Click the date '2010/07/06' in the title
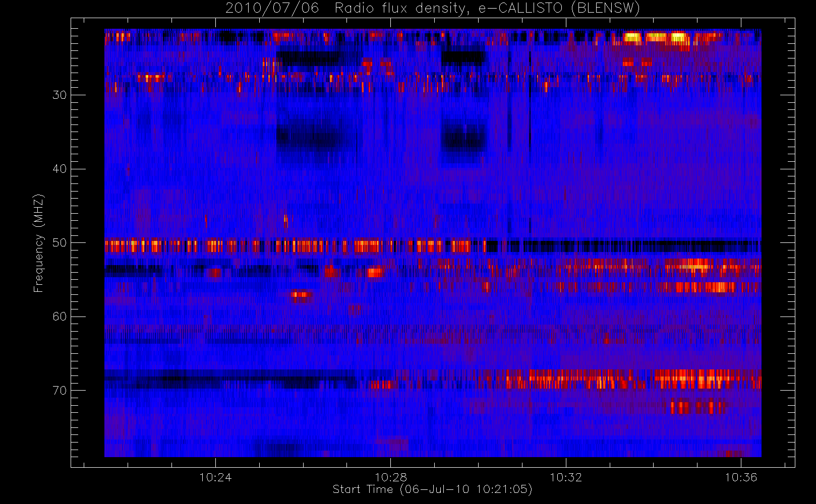The width and height of the screenshot is (816, 504). 272,9
